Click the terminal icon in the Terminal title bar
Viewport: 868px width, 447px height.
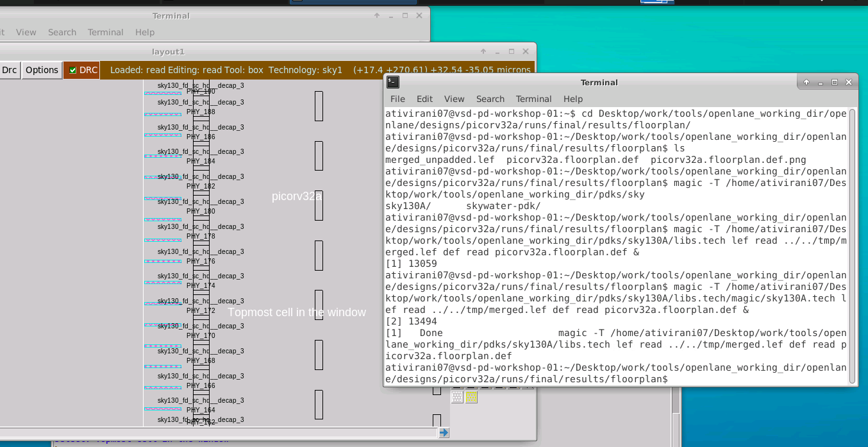tap(392, 82)
